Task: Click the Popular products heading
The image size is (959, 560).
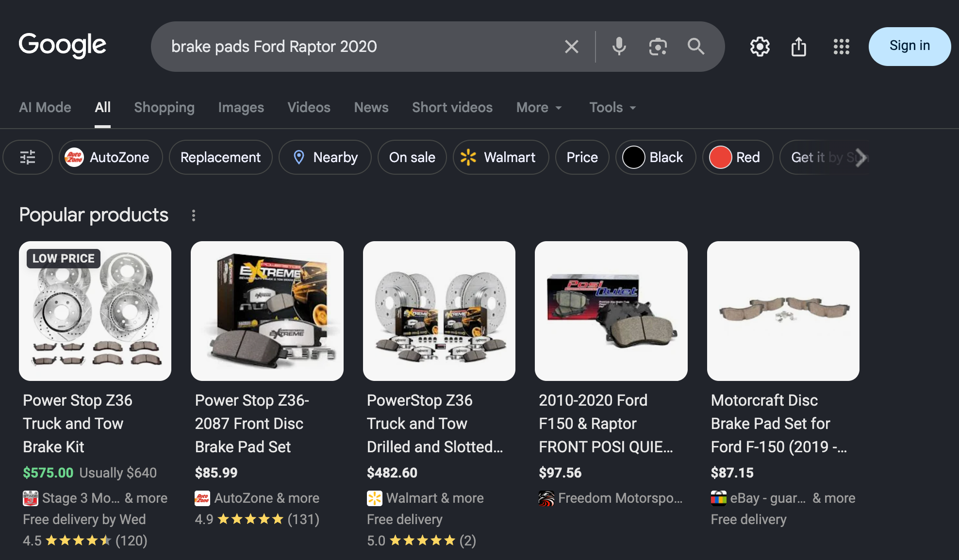Action: click(x=94, y=215)
